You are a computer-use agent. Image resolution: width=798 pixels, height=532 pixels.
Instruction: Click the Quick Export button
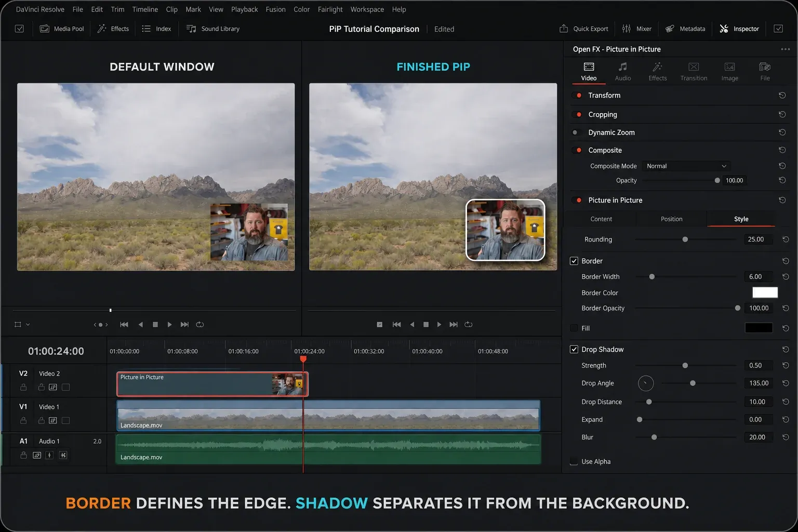click(583, 29)
